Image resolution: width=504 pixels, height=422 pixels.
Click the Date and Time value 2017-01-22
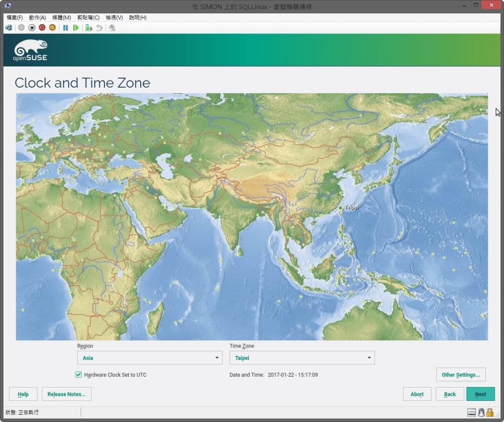click(292, 375)
